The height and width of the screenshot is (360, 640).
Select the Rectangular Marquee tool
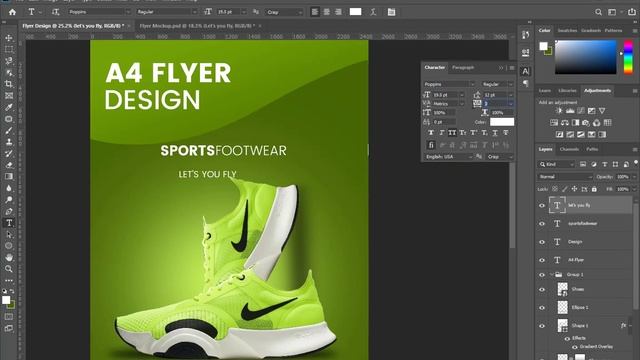click(x=9, y=49)
